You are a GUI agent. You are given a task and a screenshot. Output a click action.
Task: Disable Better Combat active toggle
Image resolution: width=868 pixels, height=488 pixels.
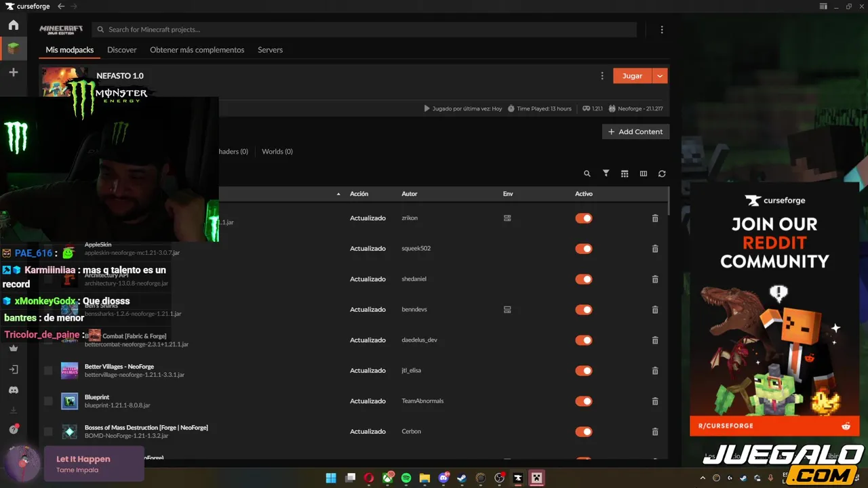(584, 340)
